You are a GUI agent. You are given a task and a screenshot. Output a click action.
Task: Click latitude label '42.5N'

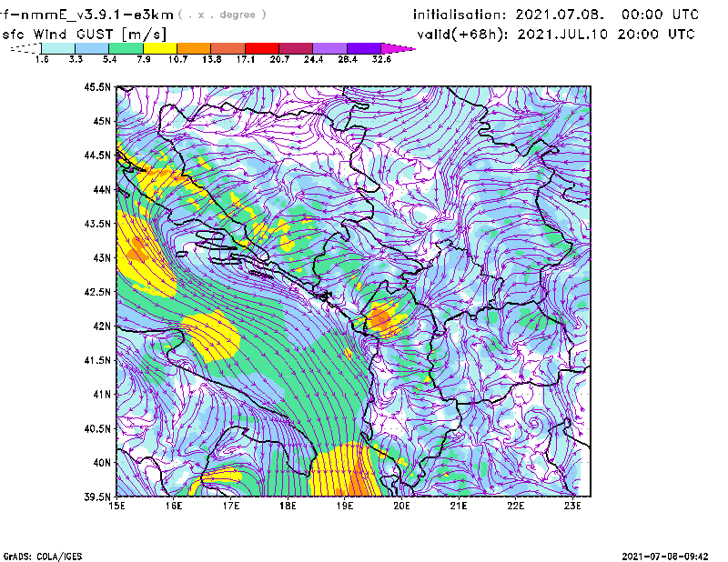[x=97, y=292]
